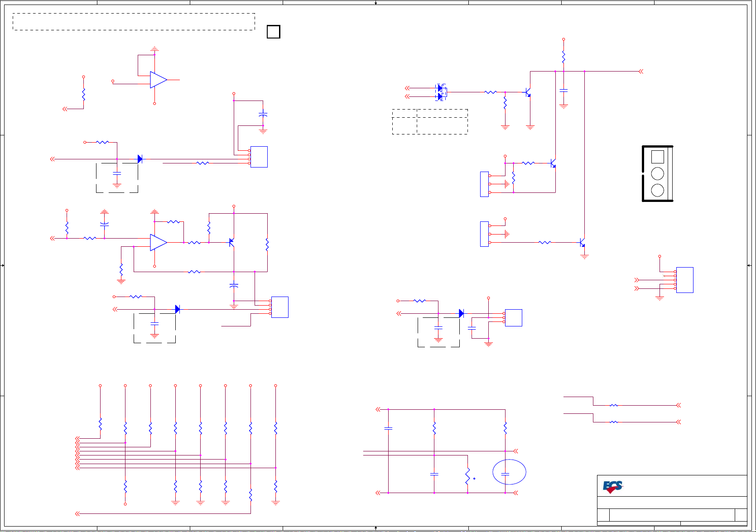Select the square inside the jack footprint
Screen dimensions: 756x532
click(x=658, y=157)
